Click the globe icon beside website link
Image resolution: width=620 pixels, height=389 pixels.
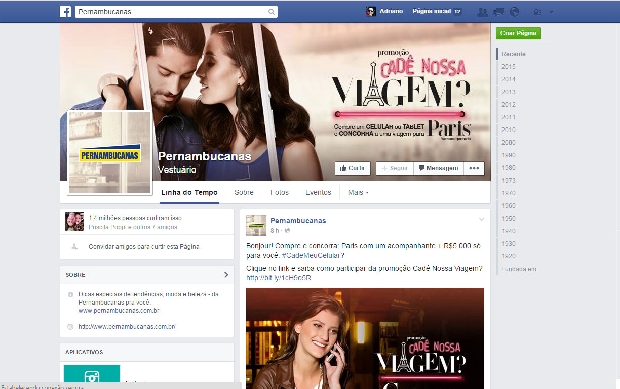pos(70,327)
